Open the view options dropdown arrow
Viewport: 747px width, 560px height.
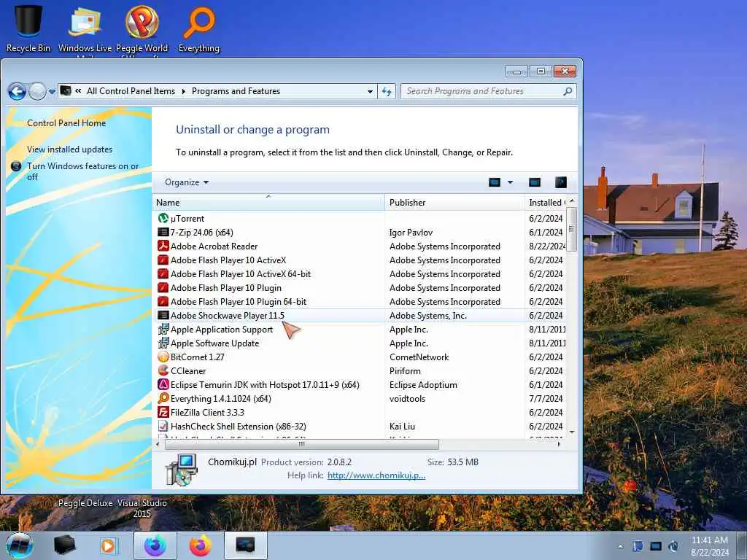click(x=510, y=182)
